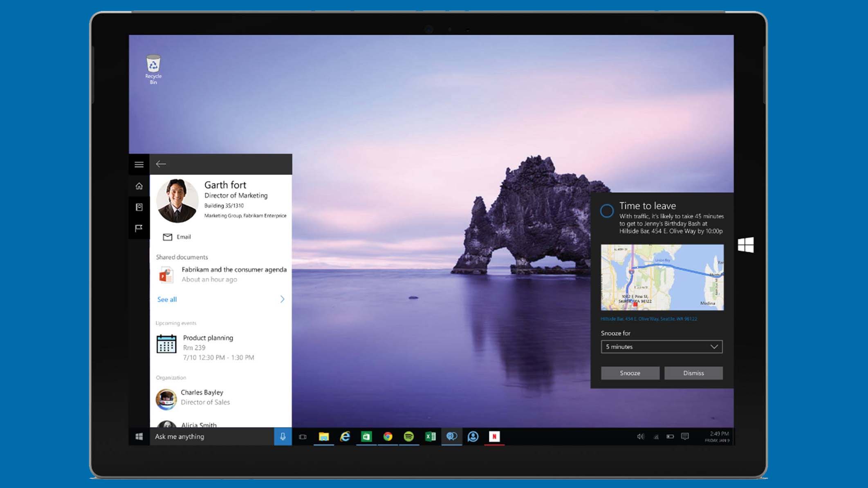Click the See all documents chevron
The width and height of the screenshot is (868, 488).
283,298
